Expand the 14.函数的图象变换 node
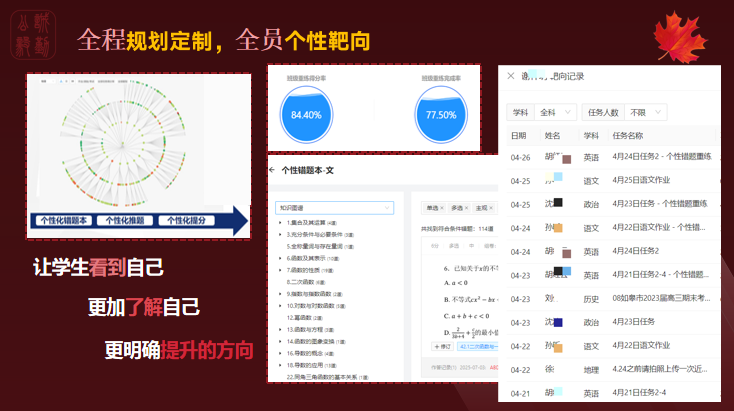The image size is (734, 411). pyautogui.click(x=280, y=341)
